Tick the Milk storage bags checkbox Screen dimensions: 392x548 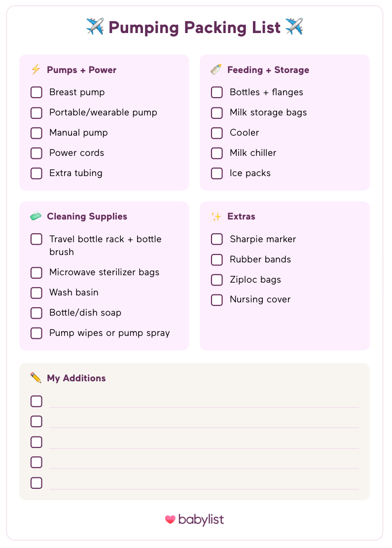(x=217, y=112)
